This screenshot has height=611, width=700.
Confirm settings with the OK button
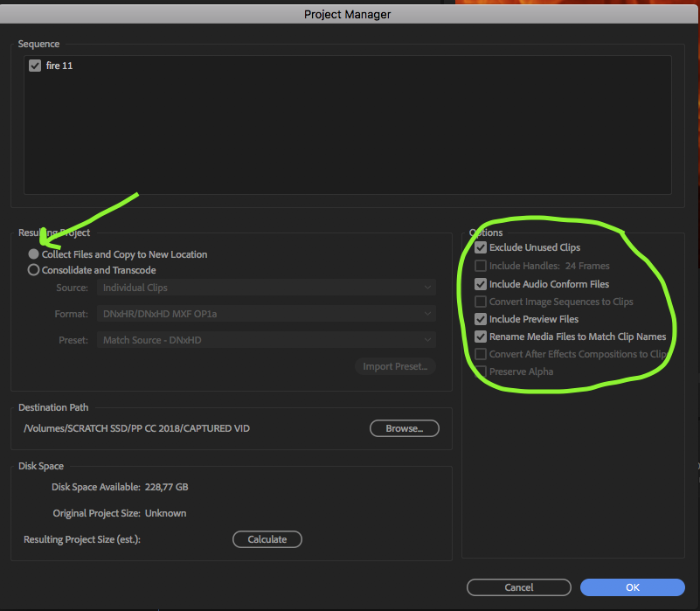coord(632,587)
